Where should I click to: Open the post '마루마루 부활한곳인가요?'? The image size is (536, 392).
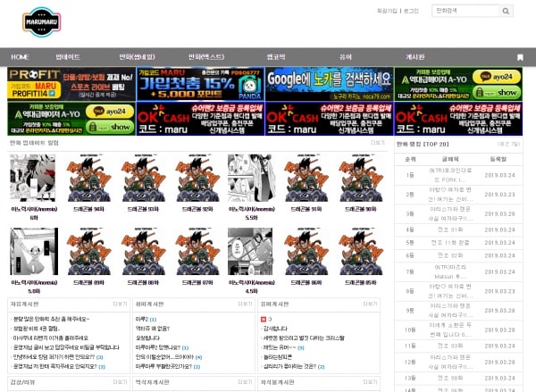(164, 366)
